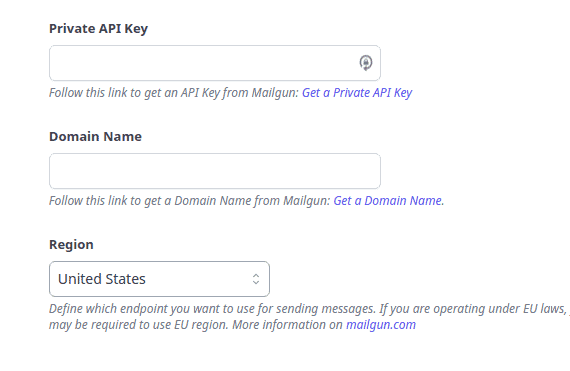The height and width of the screenshot is (371, 570).
Task: Open the 'Get a Private API Key' link
Action: click(357, 93)
